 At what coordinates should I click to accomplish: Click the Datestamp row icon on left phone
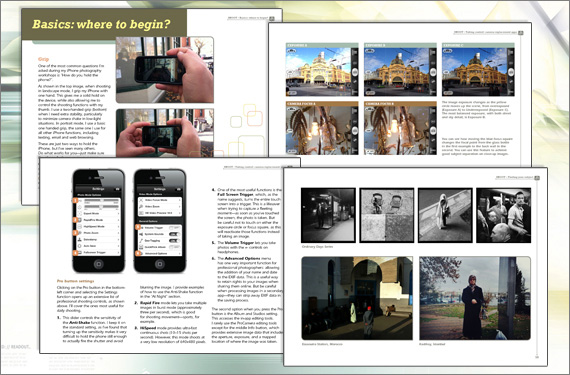[79, 239]
